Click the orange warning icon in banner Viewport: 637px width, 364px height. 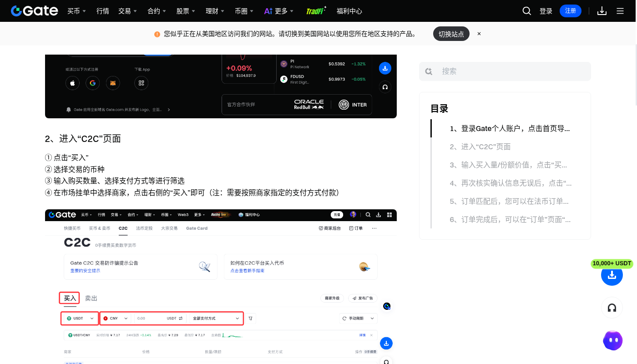coord(157,34)
